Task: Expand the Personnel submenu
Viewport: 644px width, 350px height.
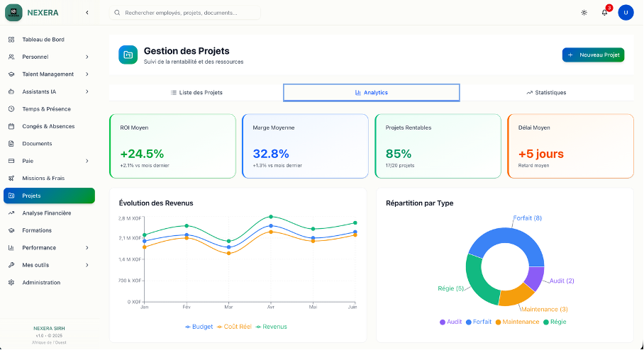Action: point(87,57)
